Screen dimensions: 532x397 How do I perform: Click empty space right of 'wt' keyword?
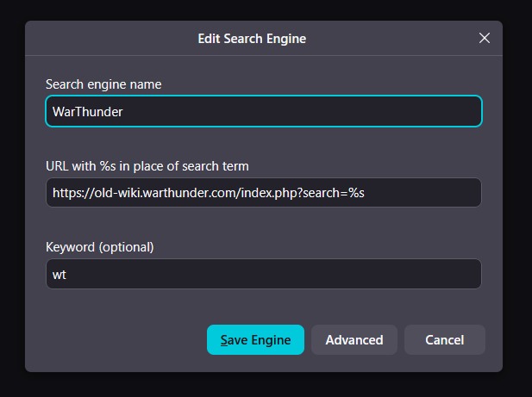coord(259,274)
